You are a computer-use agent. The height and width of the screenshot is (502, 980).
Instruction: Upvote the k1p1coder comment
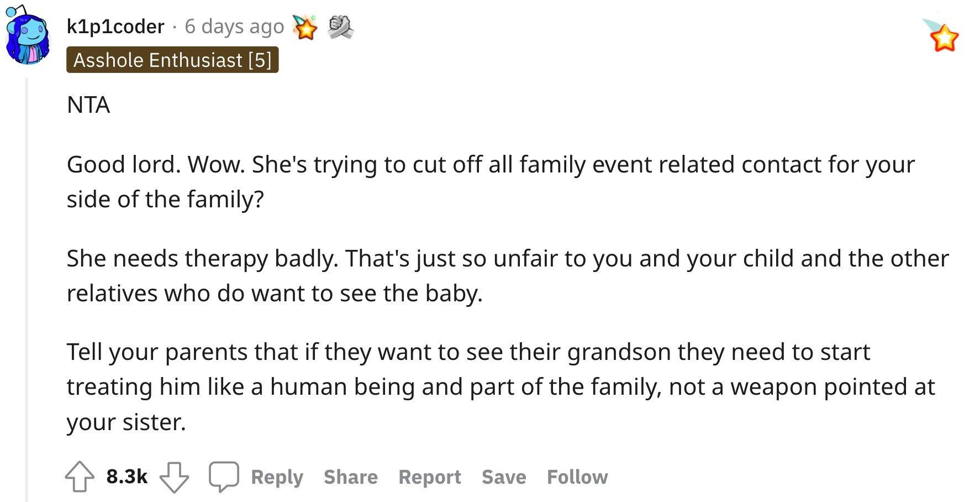(x=80, y=476)
